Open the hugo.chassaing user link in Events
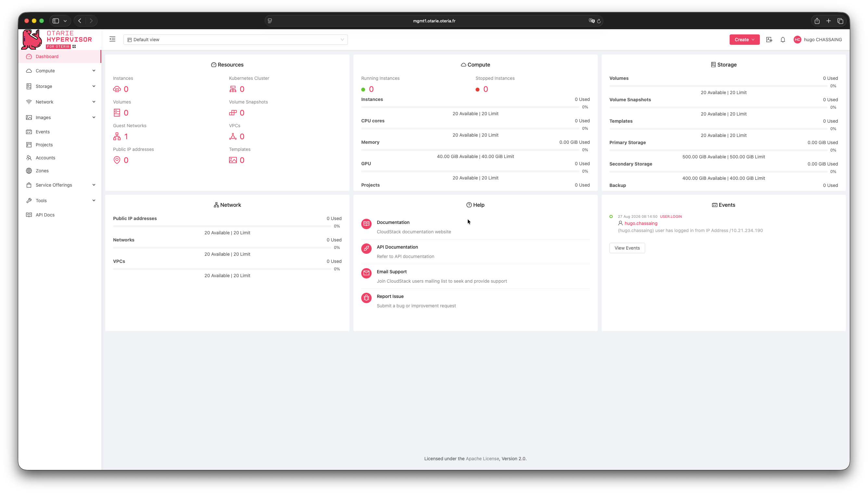Screen dimensions: 868x494 pos(641,224)
